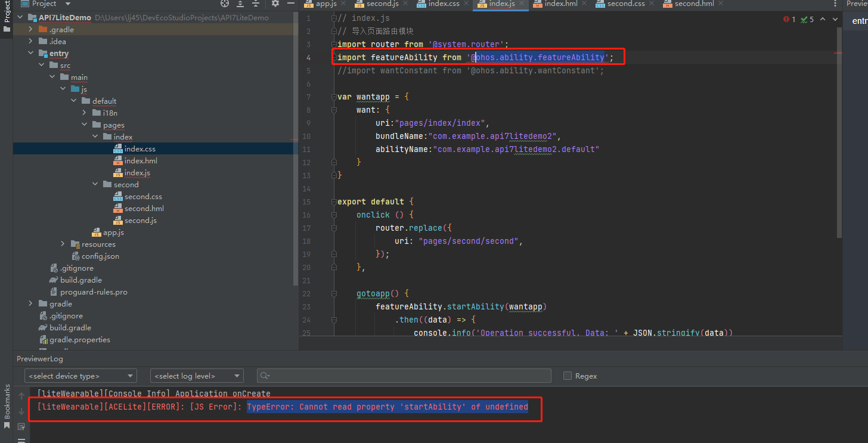This screenshot has height=443, width=868.
Task: Click the down arrow in PreviewerLog sidebar
Action: coord(21,411)
